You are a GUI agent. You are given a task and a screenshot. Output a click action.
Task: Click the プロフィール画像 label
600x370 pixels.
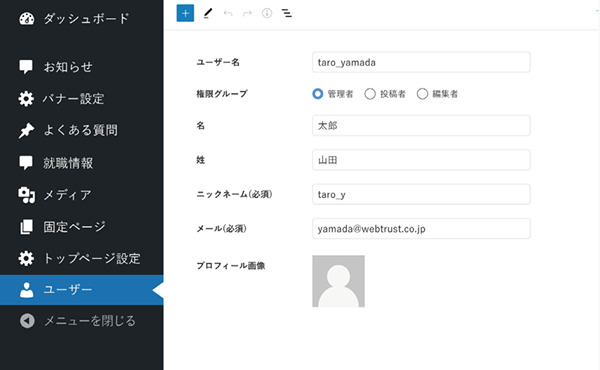(231, 266)
